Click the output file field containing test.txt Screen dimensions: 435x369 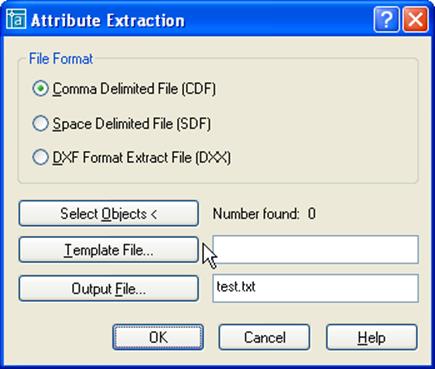click(315, 288)
